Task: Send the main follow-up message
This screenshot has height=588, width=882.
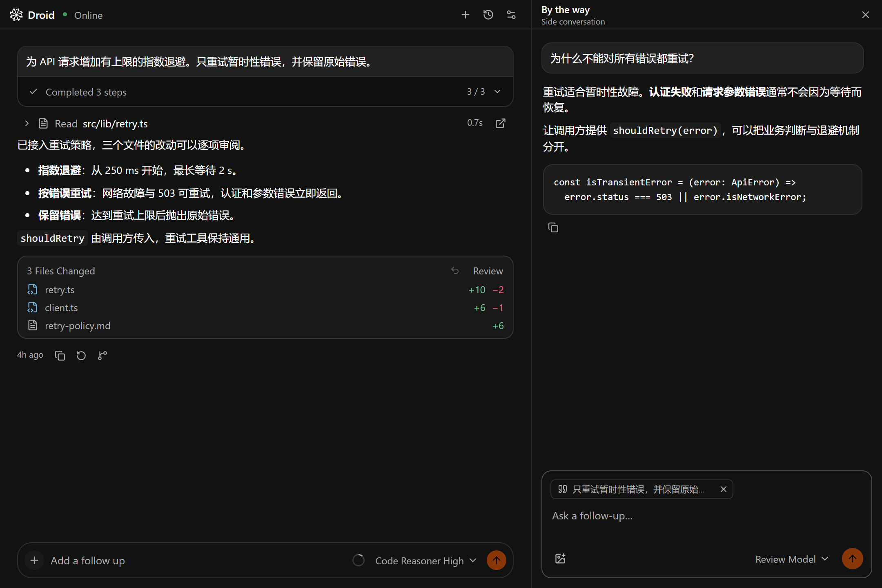Action: tap(497, 560)
